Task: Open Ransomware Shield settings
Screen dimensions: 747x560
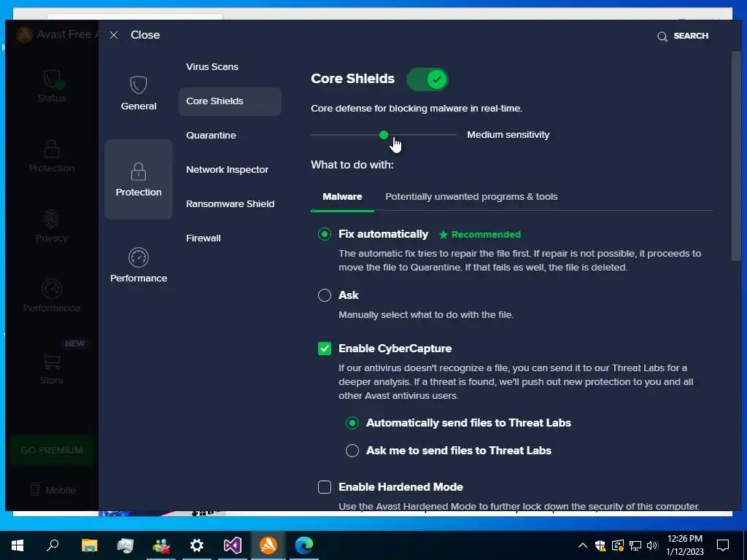Action: click(230, 204)
